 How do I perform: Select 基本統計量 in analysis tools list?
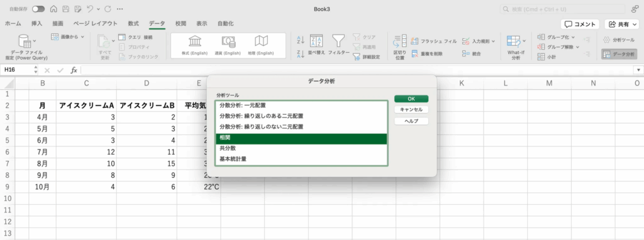coord(302,158)
